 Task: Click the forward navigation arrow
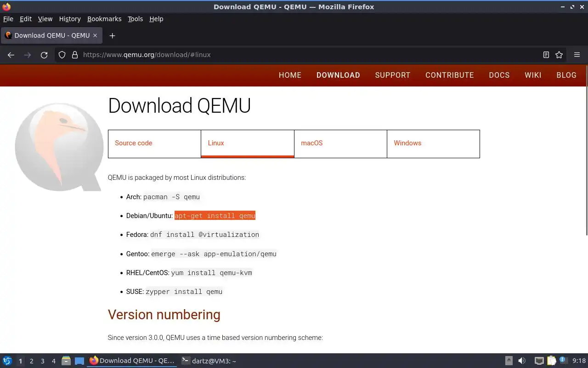pyautogui.click(x=28, y=55)
